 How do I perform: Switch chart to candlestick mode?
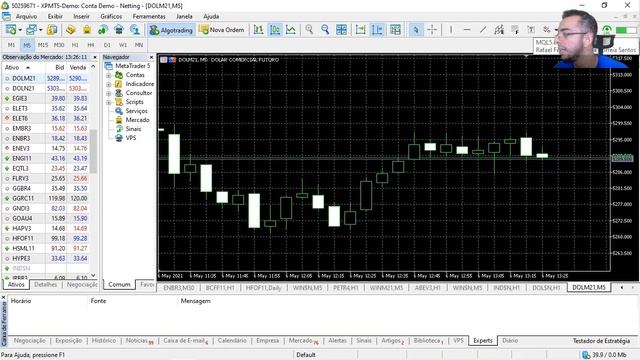click(275, 30)
